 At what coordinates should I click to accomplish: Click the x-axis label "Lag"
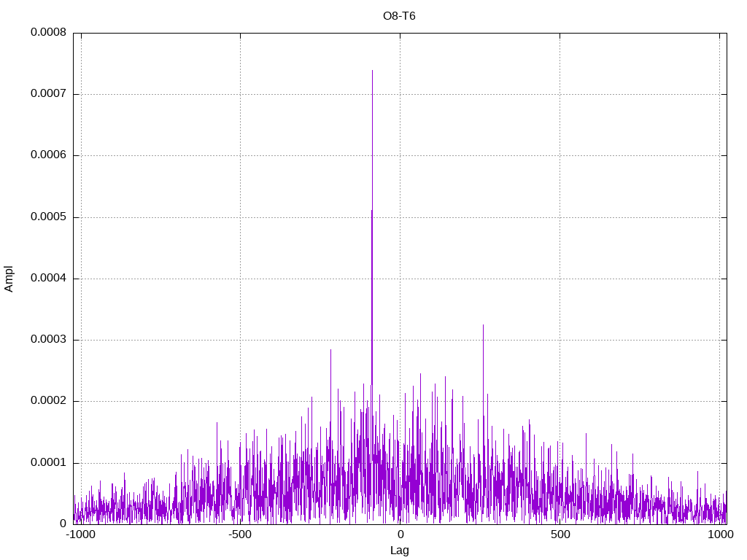tap(399, 551)
